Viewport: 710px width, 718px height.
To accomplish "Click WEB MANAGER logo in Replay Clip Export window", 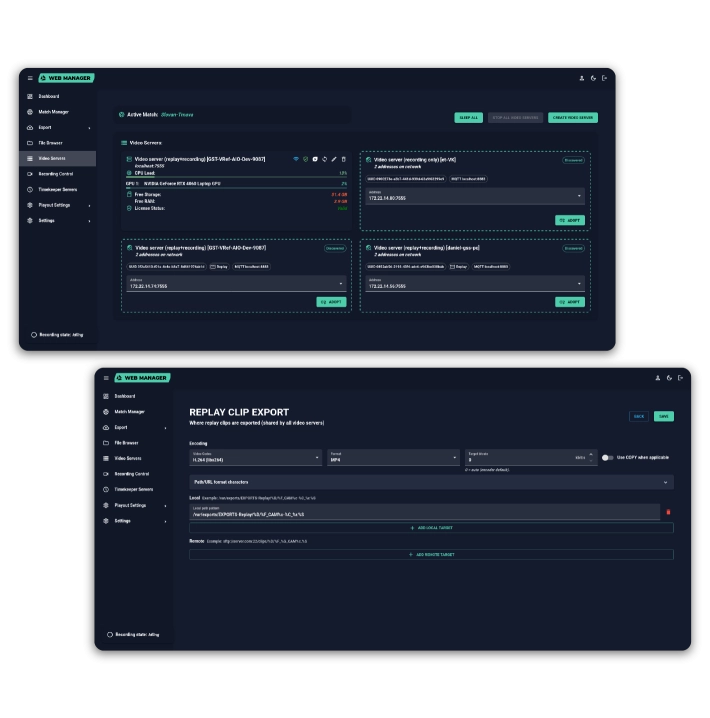I will click(142, 378).
